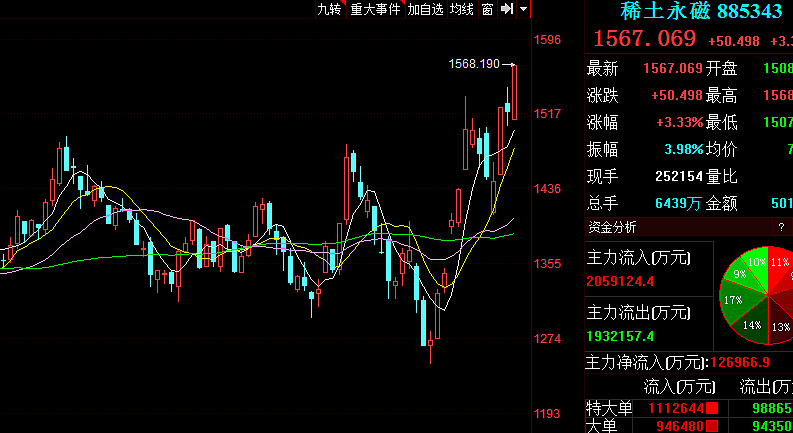Toggle the 均线 moving average lines

(462, 9)
